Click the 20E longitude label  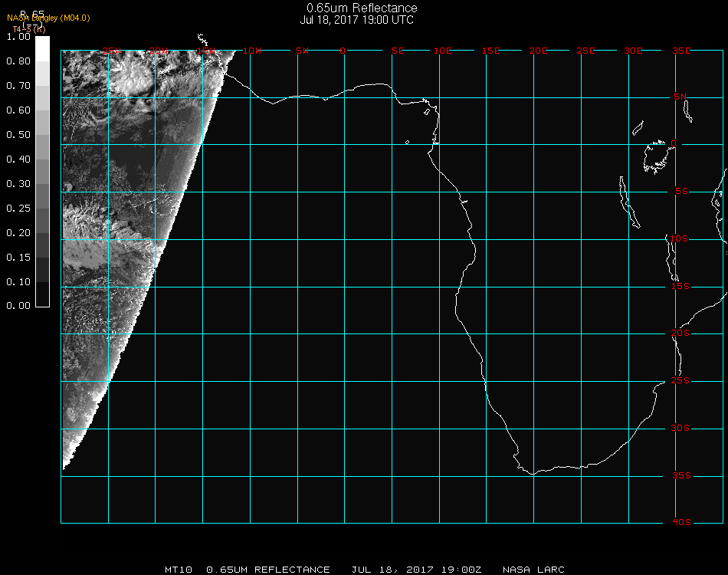pyautogui.click(x=538, y=51)
